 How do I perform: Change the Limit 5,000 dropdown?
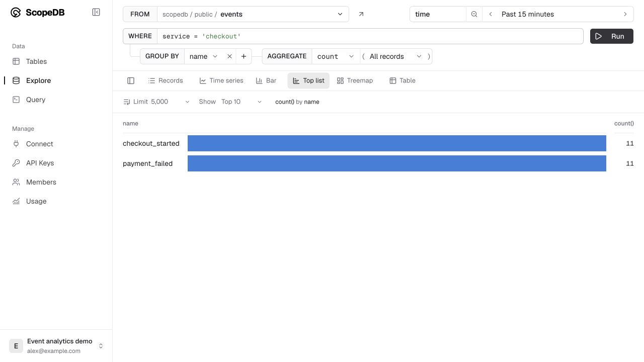156,102
